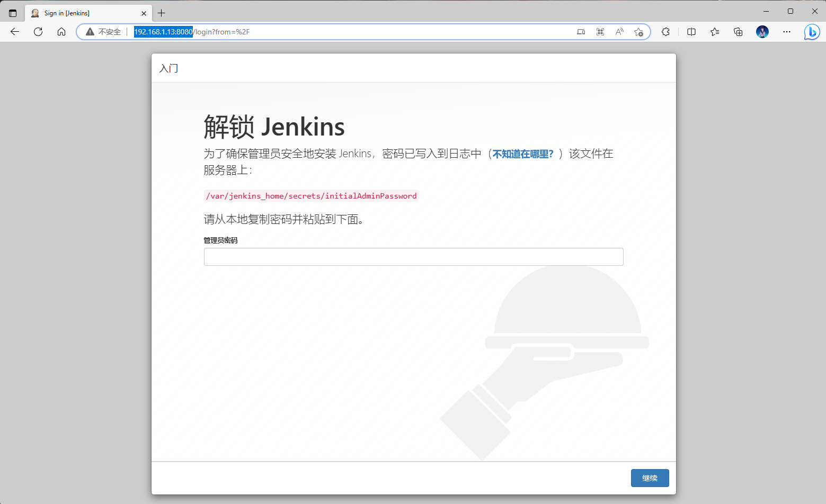Viewport: 826px width, 504px height.
Task: Open a new browser tab
Action: tap(162, 13)
